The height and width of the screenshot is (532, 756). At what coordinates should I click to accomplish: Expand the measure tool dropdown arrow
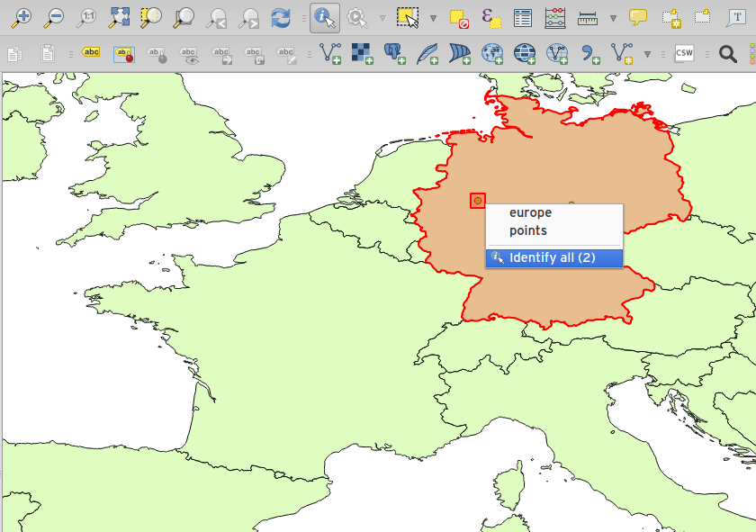pyautogui.click(x=613, y=18)
